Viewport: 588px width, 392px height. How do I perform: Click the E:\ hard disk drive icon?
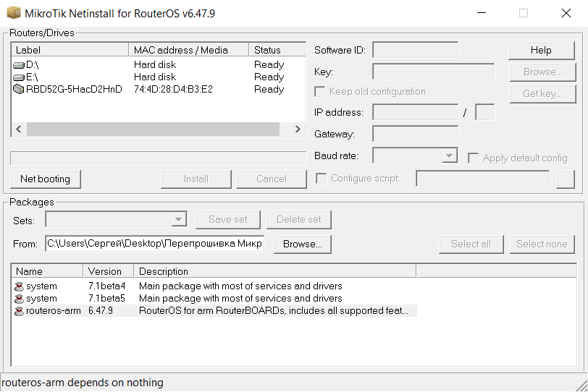[19, 77]
